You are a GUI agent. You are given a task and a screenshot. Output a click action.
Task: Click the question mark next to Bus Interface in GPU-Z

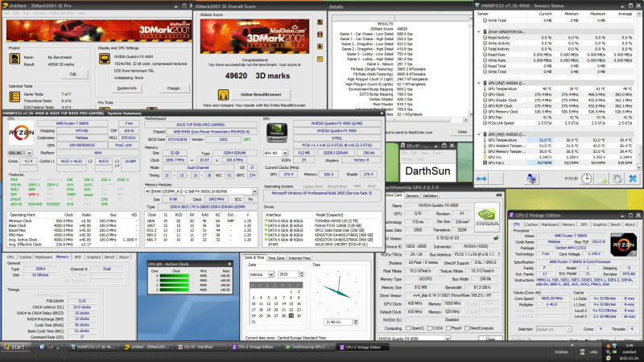pos(498,254)
